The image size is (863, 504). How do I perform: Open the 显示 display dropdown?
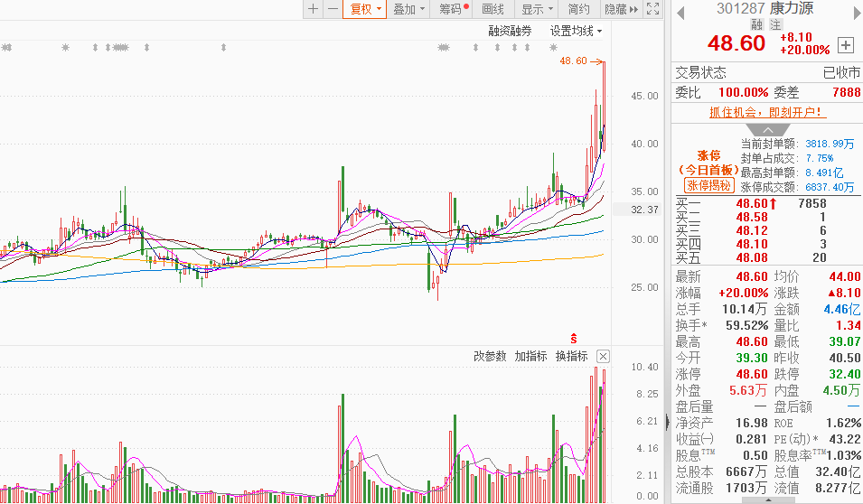(x=537, y=9)
